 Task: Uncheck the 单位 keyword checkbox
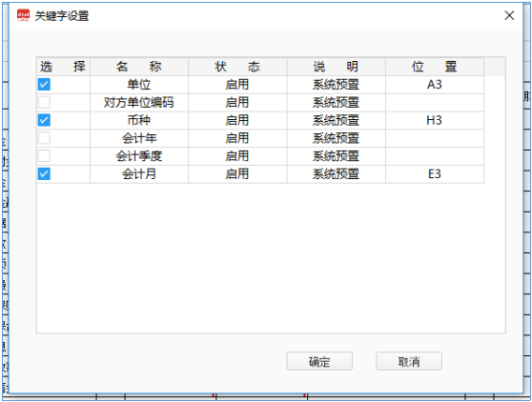44,85
